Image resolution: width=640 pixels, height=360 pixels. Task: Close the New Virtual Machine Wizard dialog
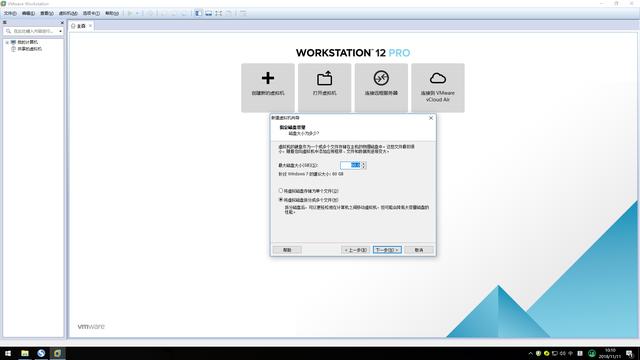click(x=431, y=118)
